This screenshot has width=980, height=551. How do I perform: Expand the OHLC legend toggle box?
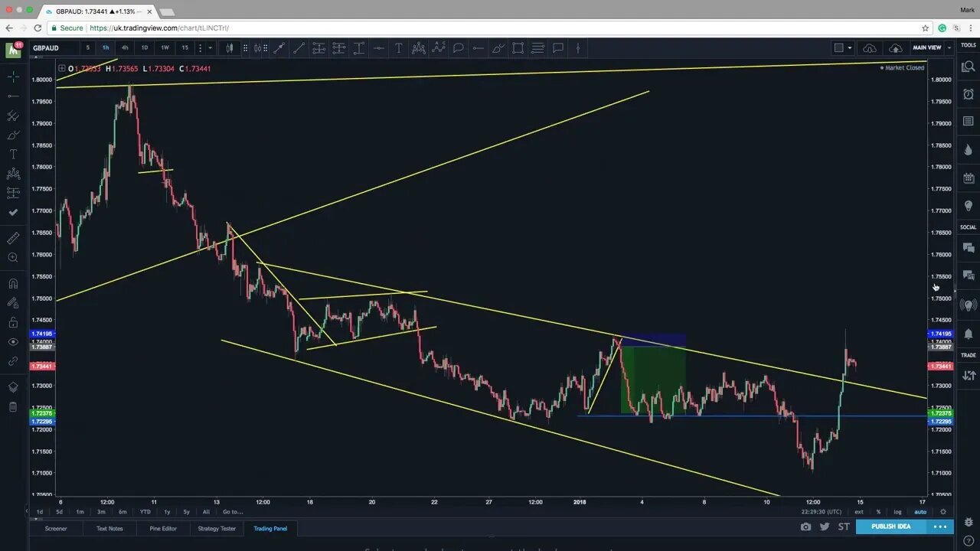click(61, 69)
